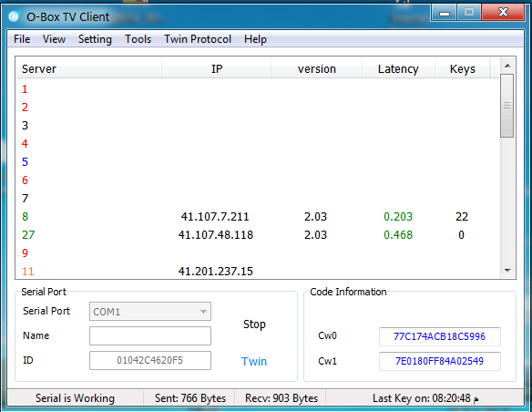This screenshot has width=532, height=412.
Task: Expand the Serial Port COM1 dropdown
Action: (x=150, y=311)
